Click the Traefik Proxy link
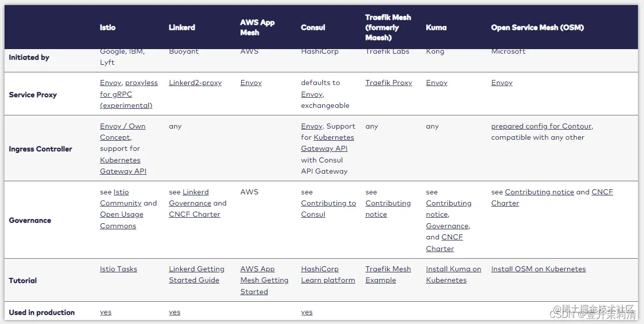This screenshot has width=644, height=324. tap(389, 83)
